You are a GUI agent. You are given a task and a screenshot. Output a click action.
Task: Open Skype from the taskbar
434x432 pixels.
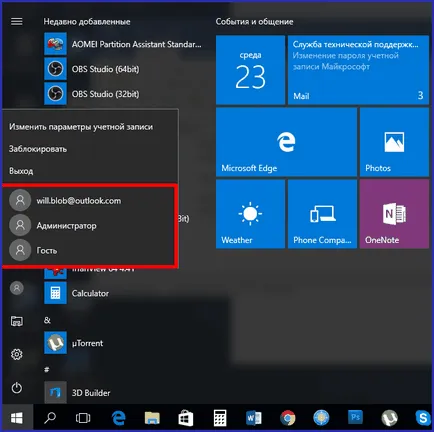423,418
